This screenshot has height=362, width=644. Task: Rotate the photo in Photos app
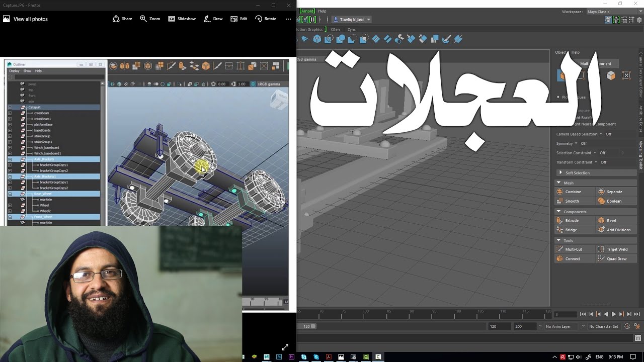click(x=266, y=19)
